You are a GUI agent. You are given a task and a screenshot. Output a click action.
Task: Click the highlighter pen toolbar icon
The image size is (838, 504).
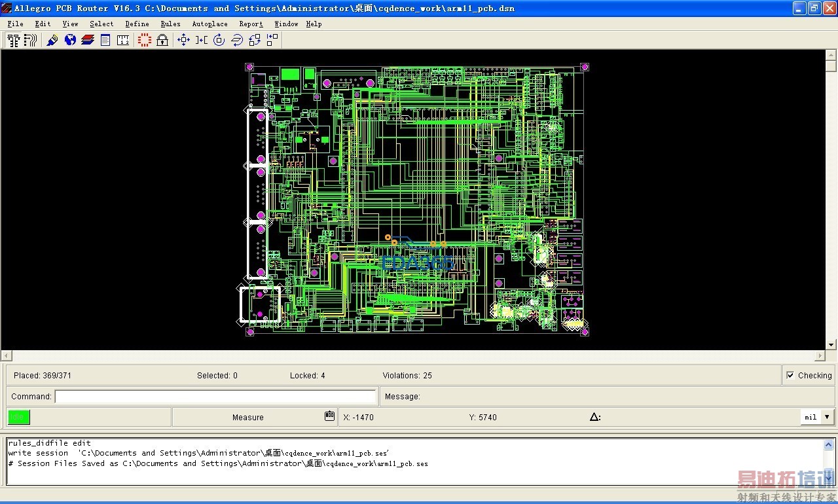click(x=52, y=41)
